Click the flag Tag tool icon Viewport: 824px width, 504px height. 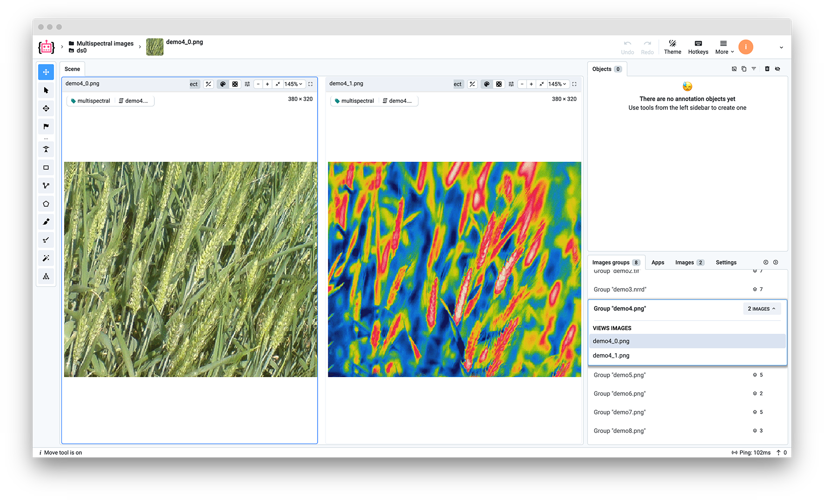click(46, 126)
